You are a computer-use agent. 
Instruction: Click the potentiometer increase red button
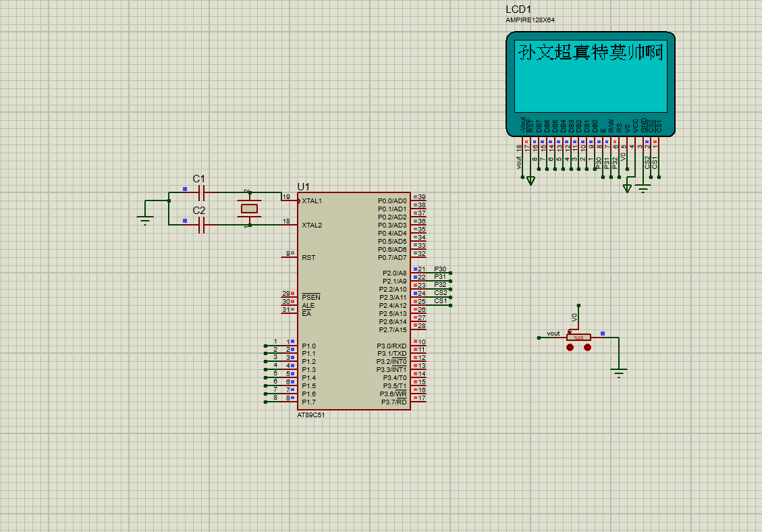point(588,347)
